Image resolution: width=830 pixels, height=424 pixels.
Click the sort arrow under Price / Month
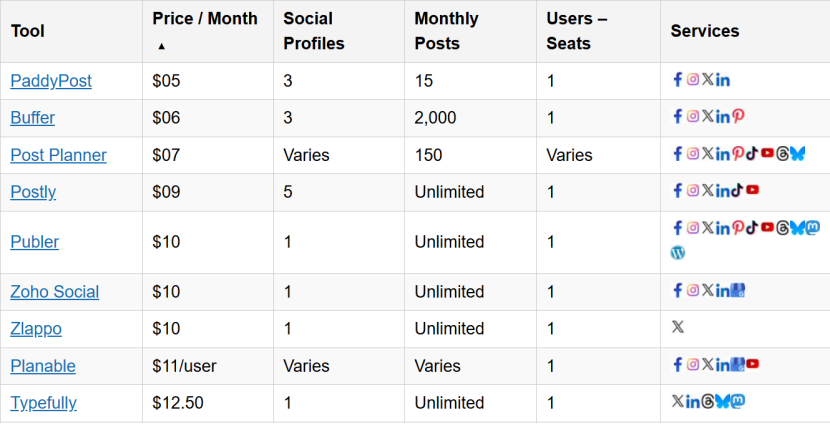click(161, 46)
